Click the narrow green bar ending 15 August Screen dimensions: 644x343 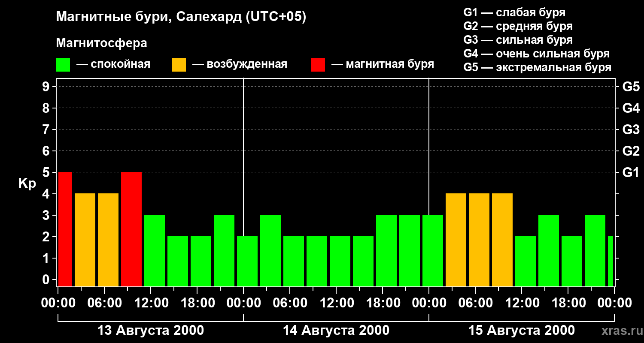pyautogui.click(x=611, y=261)
